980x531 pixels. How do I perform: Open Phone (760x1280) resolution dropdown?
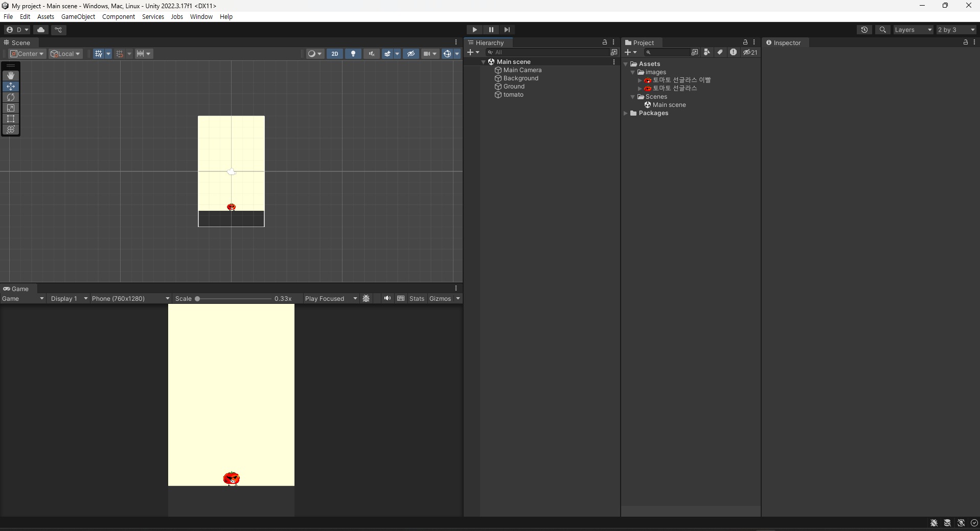pyautogui.click(x=130, y=299)
